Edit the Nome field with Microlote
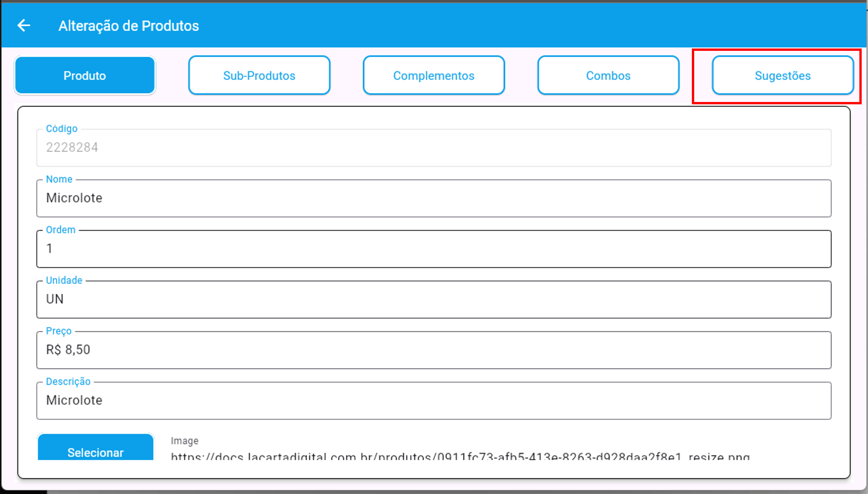 click(434, 198)
